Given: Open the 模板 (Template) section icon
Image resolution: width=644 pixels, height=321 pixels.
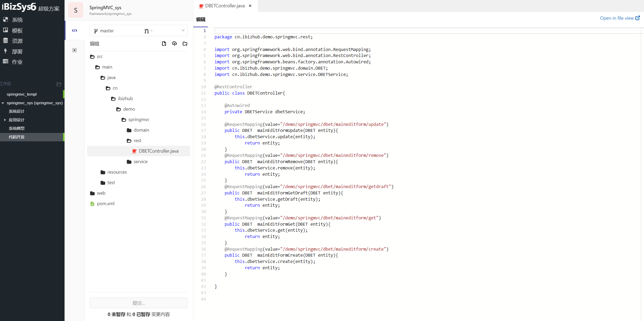Looking at the screenshot, I should tap(6, 30).
